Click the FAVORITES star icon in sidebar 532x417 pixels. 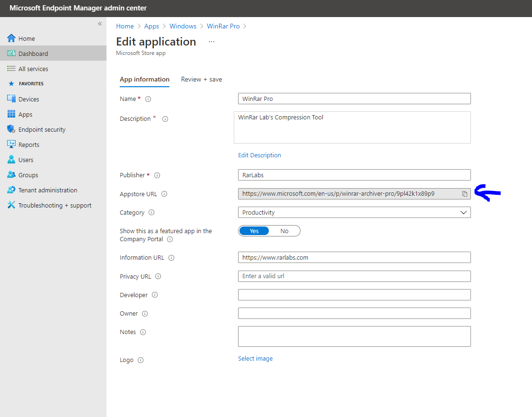pyautogui.click(x=11, y=83)
